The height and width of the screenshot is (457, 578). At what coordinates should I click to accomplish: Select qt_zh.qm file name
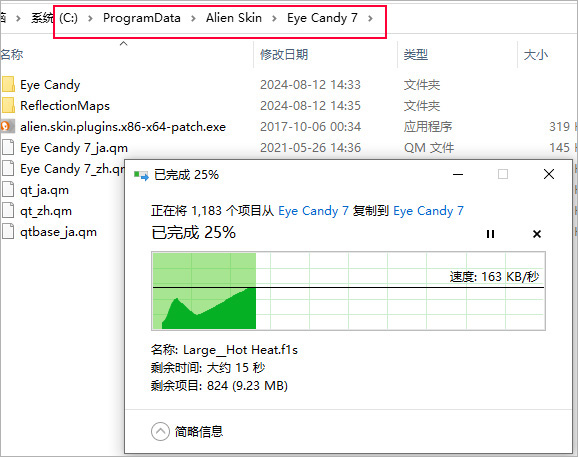click(x=46, y=211)
